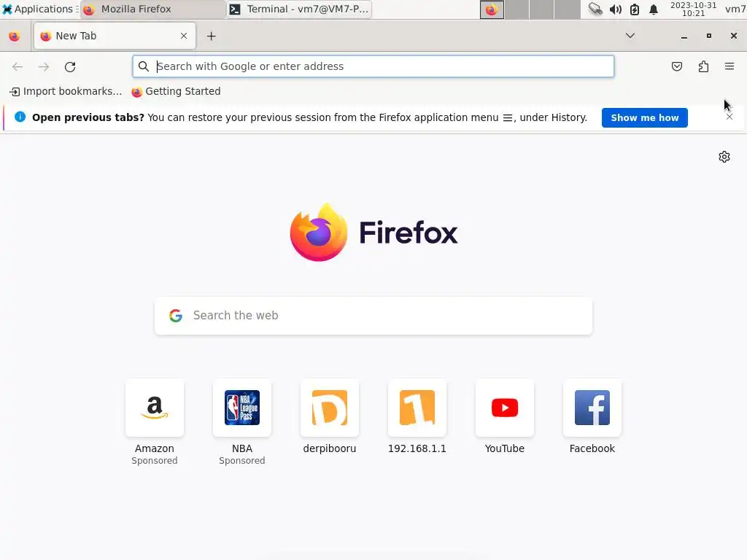The height and width of the screenshot is (560, 747).
Task: Close the New Tab tab
Action: pyautogui.click(x=184, y=36)
